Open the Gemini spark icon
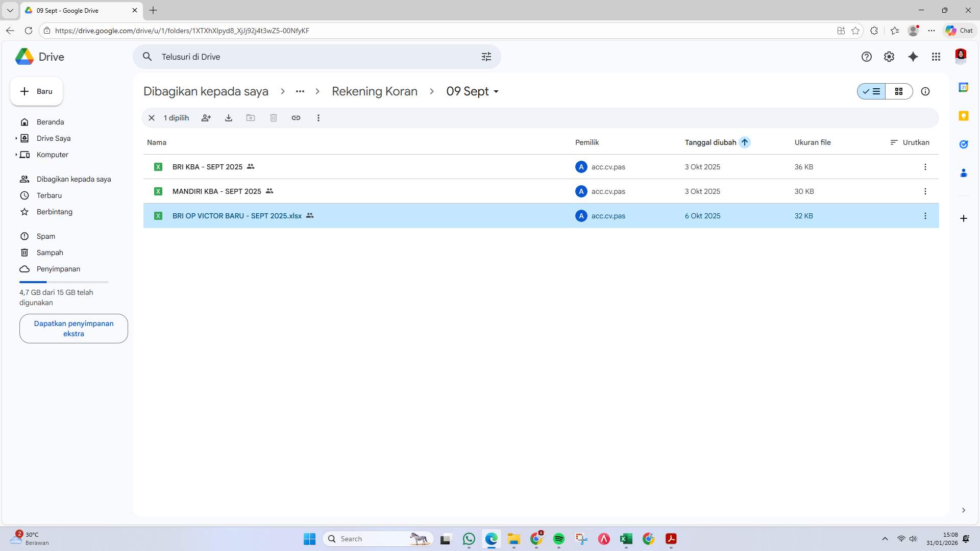This screenshot has height=551, width=980. 913,57
